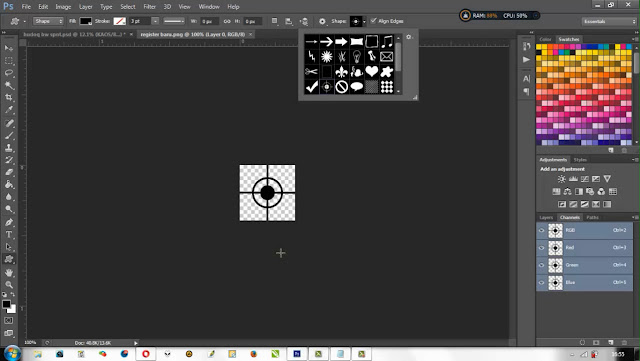Hide the RGB channel visibility

click(x=542, y=230)
